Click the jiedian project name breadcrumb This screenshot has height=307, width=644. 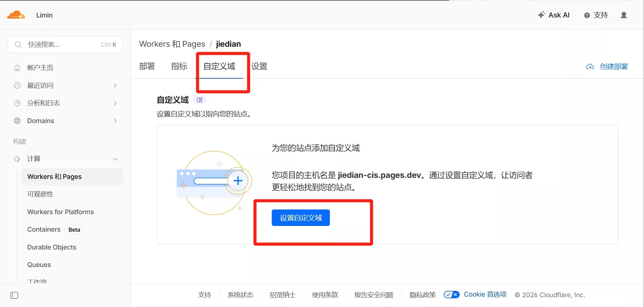click(228, 44)
